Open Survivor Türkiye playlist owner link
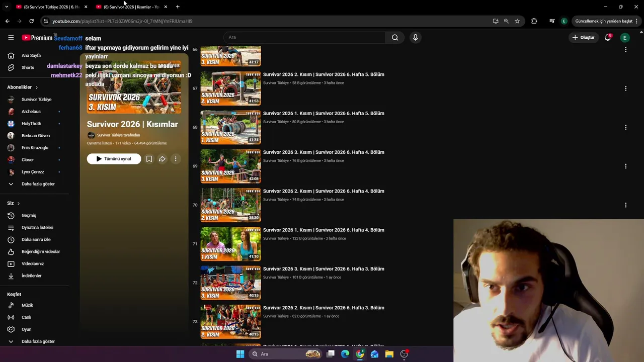 (x=118, y=135)
